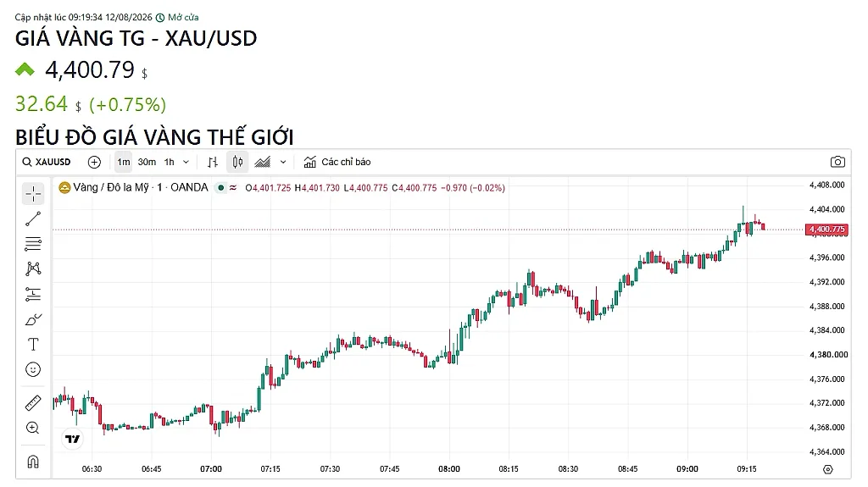868x487 pixels.
Task: Select the ruler measure tool
Action: pos(33,403)
